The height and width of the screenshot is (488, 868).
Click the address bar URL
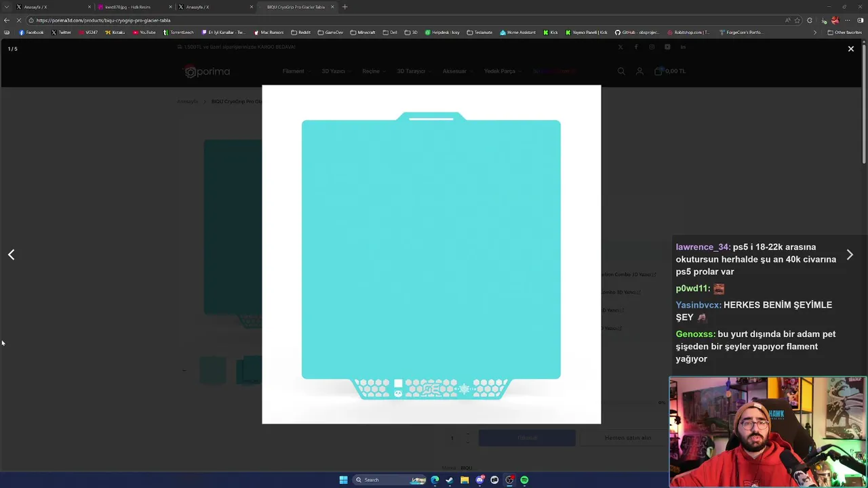103,20
